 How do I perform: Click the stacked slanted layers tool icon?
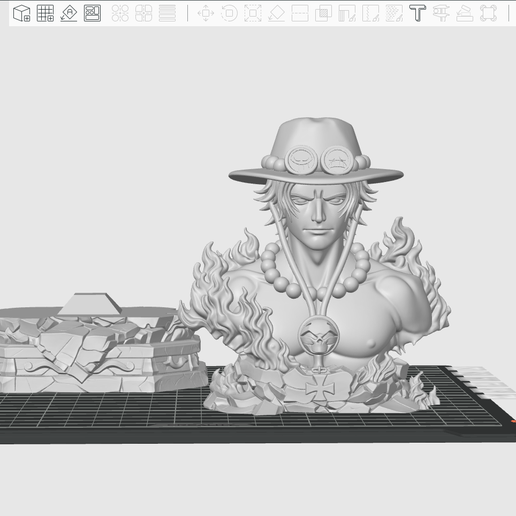(x=465, y=13)
